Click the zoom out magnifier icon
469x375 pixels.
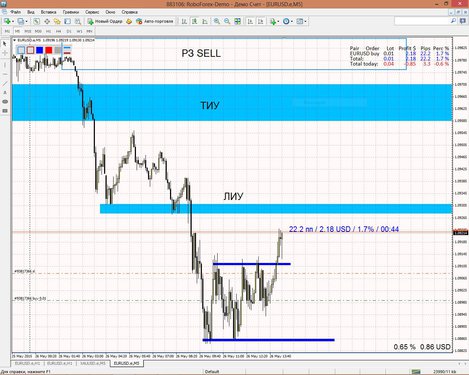(x=227, y=21)
